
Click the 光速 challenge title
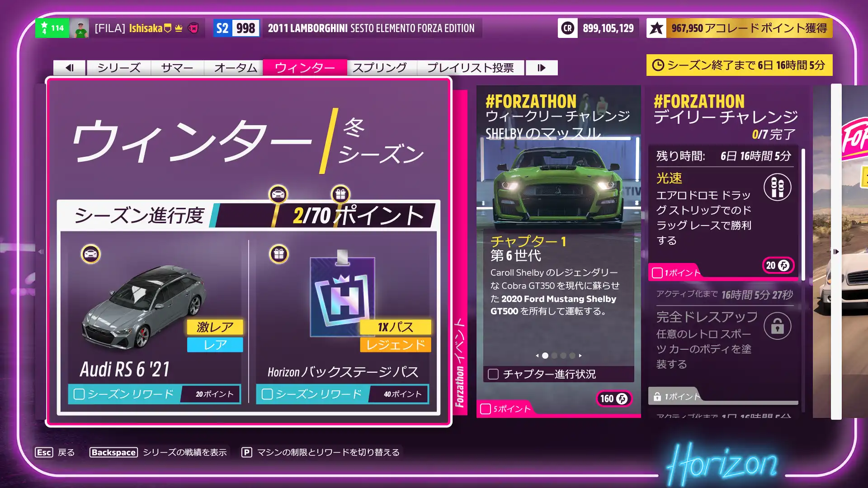click(x=669, y=178)
